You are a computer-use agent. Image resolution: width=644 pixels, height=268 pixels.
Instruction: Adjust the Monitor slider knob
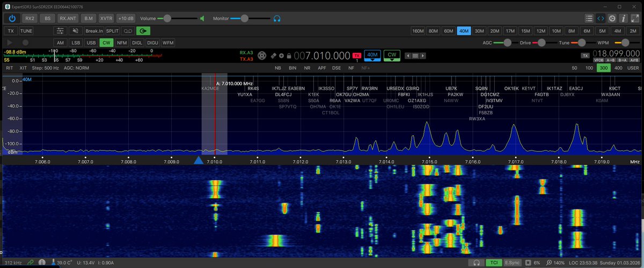(x=245, y=18)
